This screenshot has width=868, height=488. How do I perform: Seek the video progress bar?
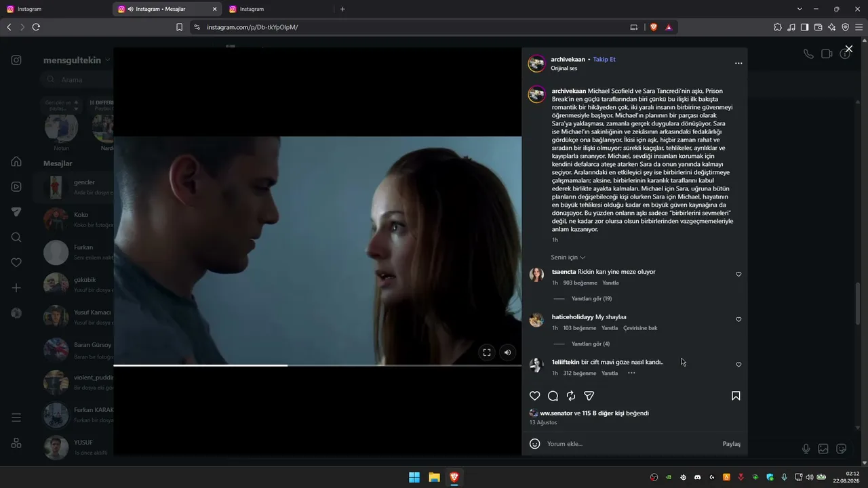[317, 365]
